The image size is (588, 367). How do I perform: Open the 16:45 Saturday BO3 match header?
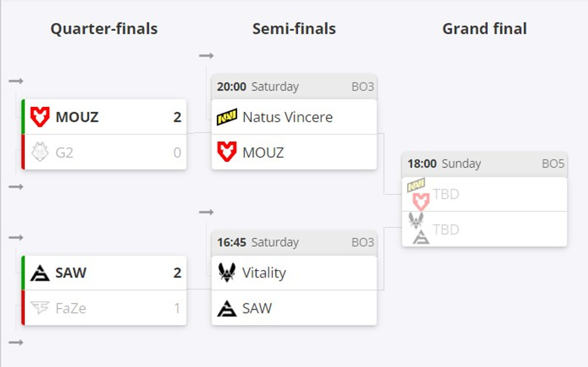(294, 243)
